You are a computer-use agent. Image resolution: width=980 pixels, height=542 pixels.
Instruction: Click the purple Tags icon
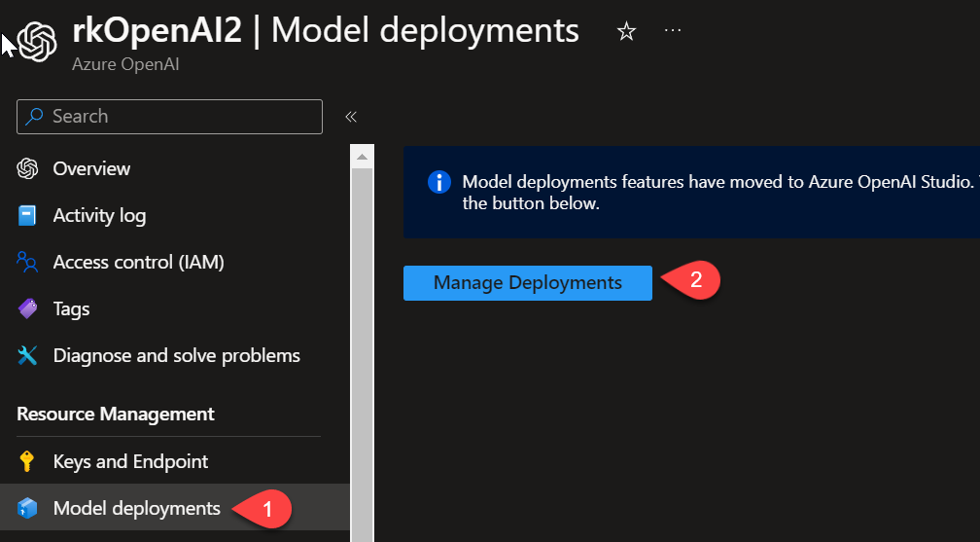click(27, 309)
